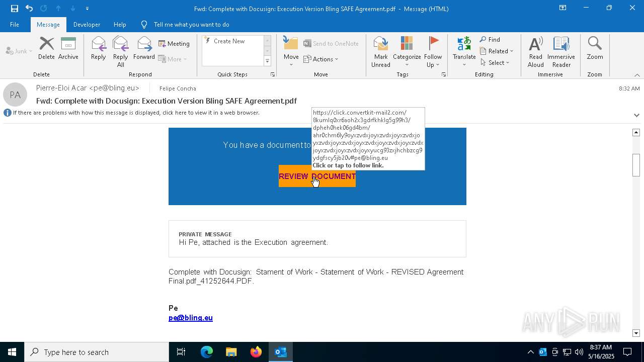Open the Follow Up flag menu
The width and height of the screenshot is (644, 362).
tap(433, 52)
